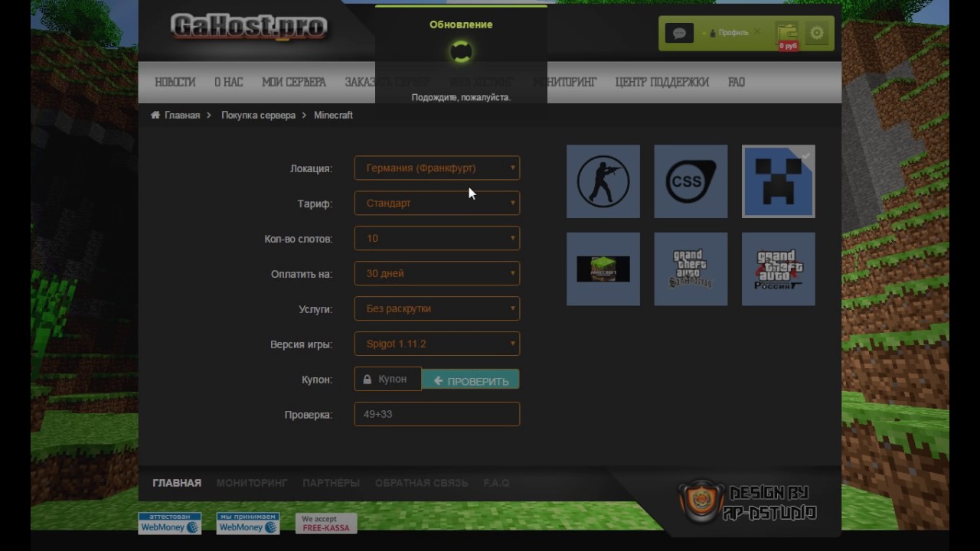980x551 pixels.
Task: Click the мы принимаем WebMoney badge
Action: (x=248, y=523)
